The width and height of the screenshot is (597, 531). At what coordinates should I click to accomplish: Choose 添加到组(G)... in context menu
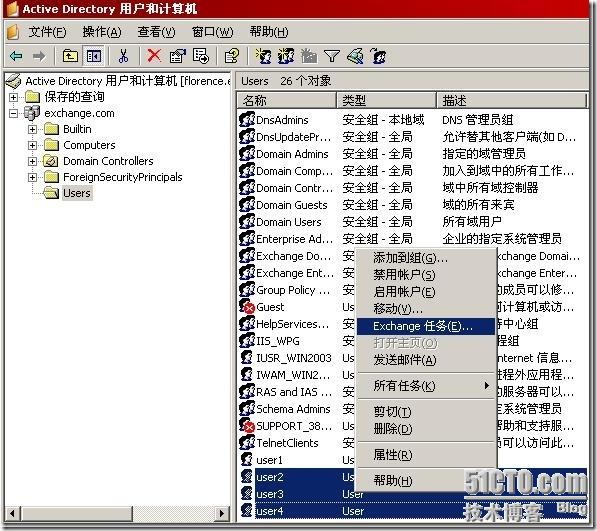pyautogui.click(x=426, y=258)
